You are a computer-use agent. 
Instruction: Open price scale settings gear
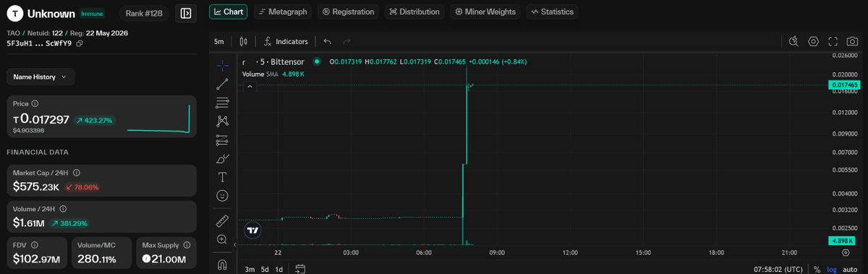coord(846,252)
